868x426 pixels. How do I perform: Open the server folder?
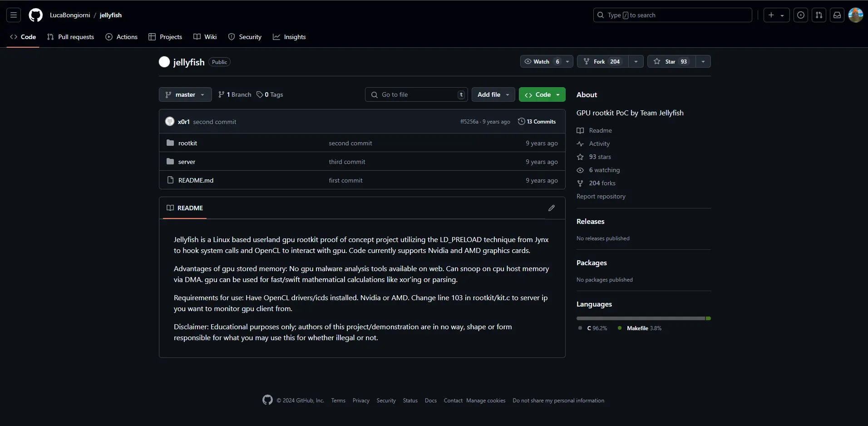pos(187,162)
